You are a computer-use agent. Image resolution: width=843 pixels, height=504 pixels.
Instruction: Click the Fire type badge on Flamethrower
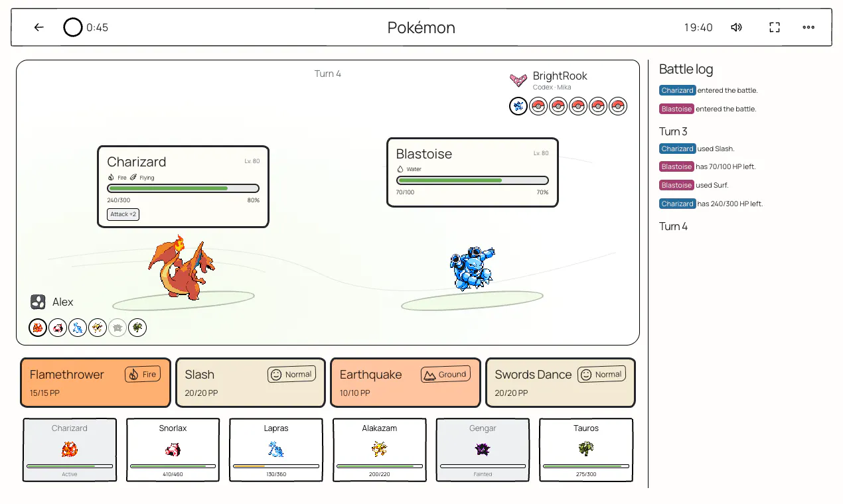(x=143, y=375)
